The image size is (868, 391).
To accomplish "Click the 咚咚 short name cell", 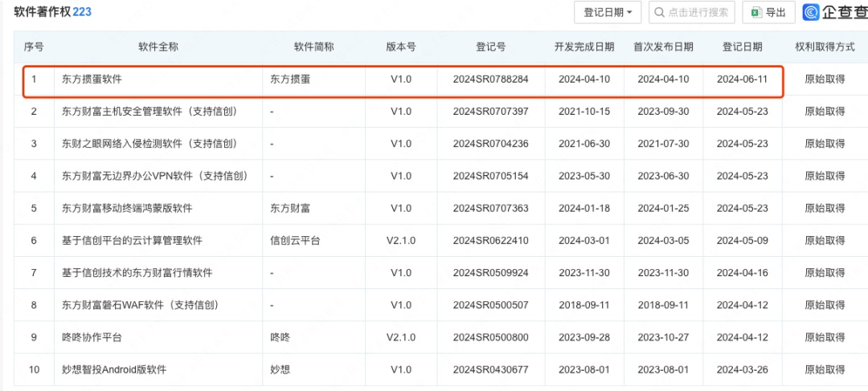I will click(280, 337).
